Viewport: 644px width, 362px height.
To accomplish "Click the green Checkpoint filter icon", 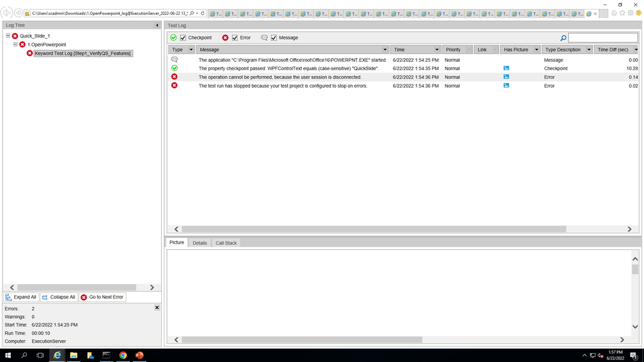I will [x=174, y=38].
